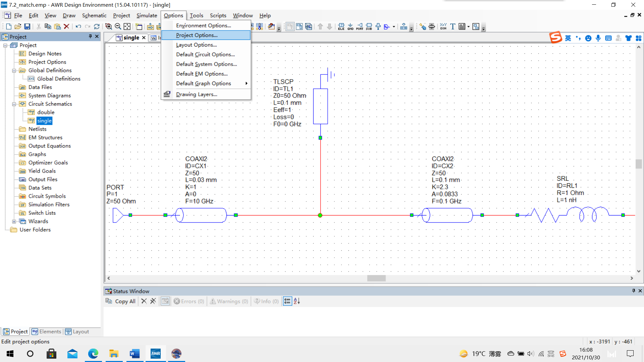The height and width of the screenshot is (362, 644).
Task: Choose Layout Options from Options menu
Action: coord(196,45)
